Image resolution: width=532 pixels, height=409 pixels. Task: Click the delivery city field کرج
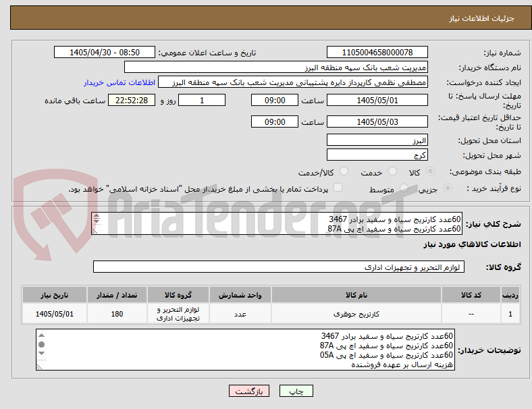pos(377,155)
